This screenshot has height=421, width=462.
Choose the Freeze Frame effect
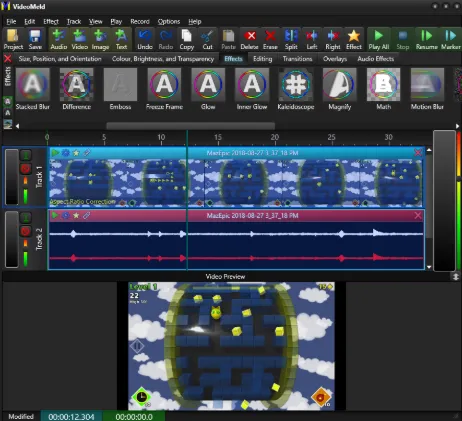pyautogui.click(x=164, y=89)
